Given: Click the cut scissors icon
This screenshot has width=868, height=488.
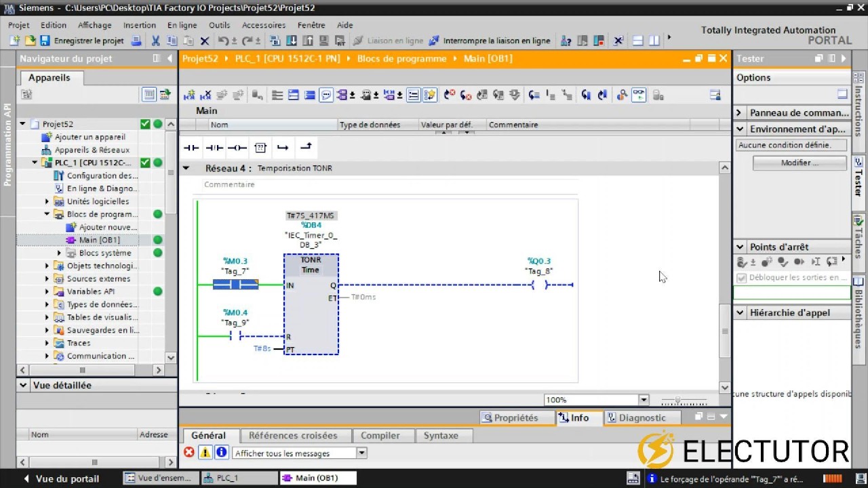Looking at the screenshot, I should coord(155,41).
